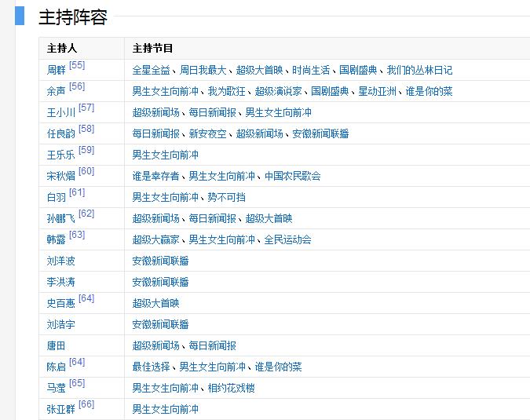Open 中国农民歌会 program link
The image size is (530, 420).
point(292,176)
